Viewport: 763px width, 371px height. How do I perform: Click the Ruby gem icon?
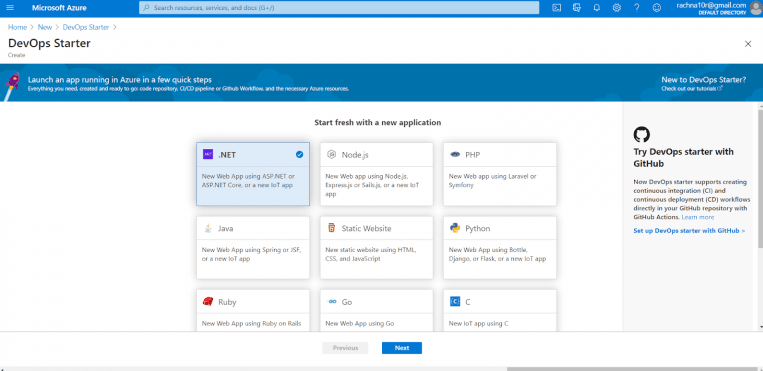click(x=208, y=301)
